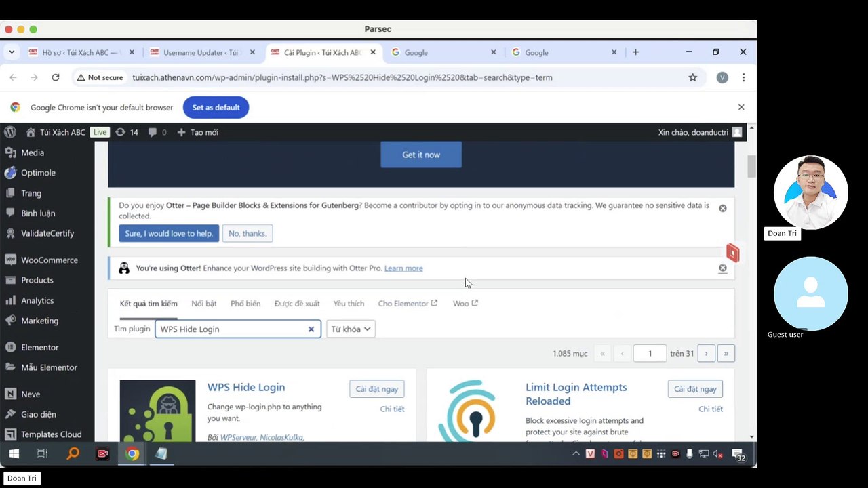Dismiss the Otter Pro notice
The image size is (868, 488).
point(723,268)
